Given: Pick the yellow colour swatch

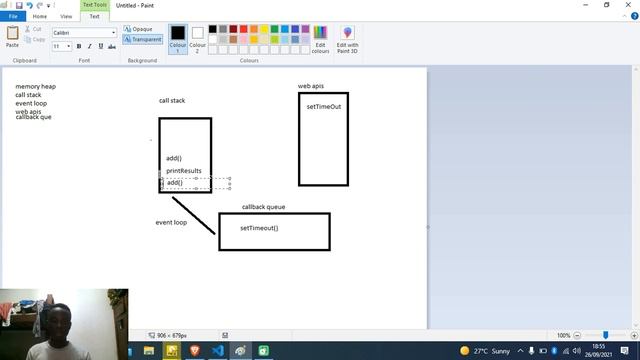Looking at the screenshot, I should pos(264,29).
